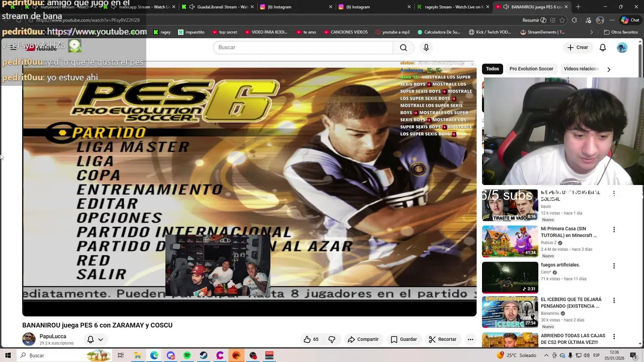
Task: Open the Mi Primera Casa Minecraft thumbnail
Action: pyautogui.click(x=510, y=241)
